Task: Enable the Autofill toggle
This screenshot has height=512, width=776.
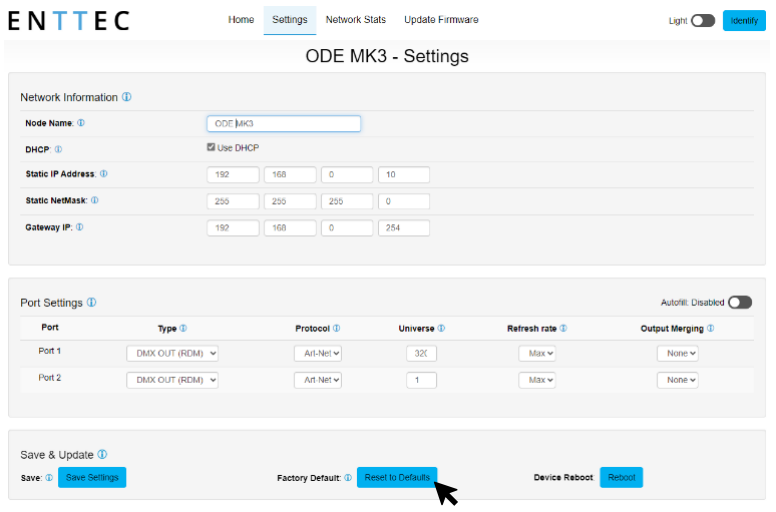Action: [x=740, y=302]
